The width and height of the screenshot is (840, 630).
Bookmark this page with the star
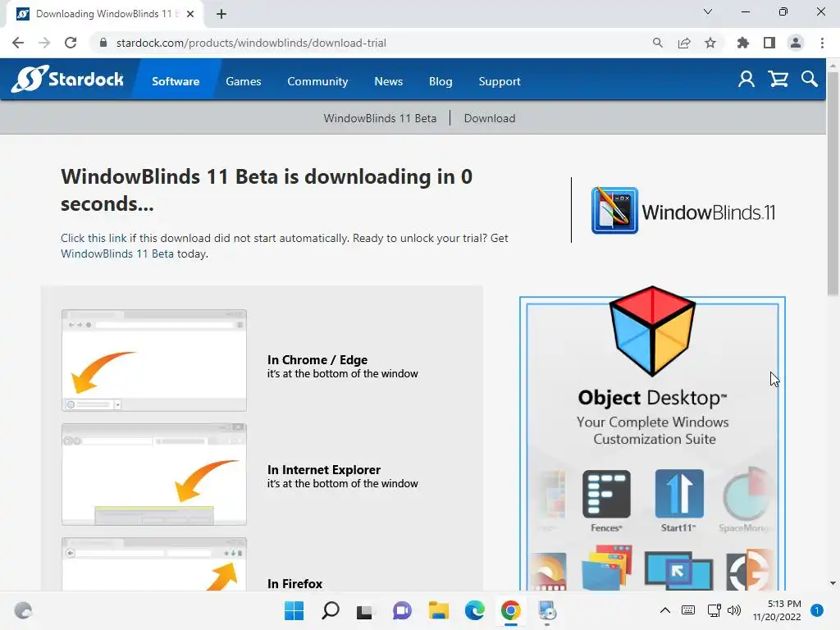pyautogui.click(x=710, y=43)
